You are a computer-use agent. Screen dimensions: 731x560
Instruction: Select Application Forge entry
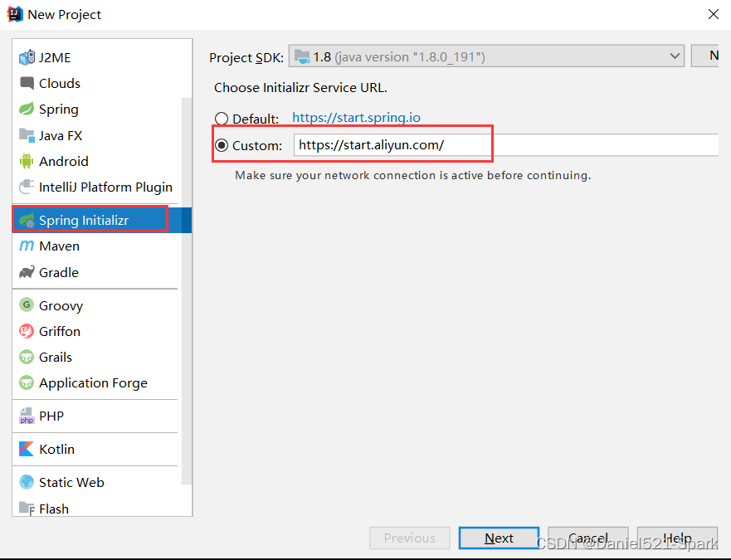pyautogui.click(x=97, y=382)
